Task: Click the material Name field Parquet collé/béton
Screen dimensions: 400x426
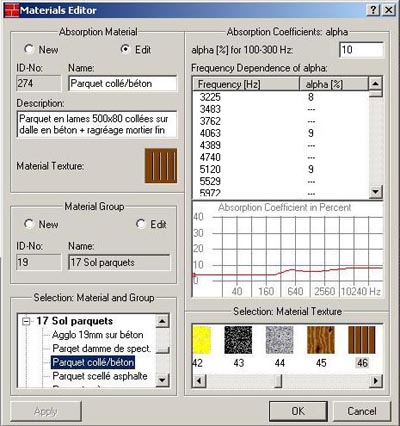Action: click(123, 83)
